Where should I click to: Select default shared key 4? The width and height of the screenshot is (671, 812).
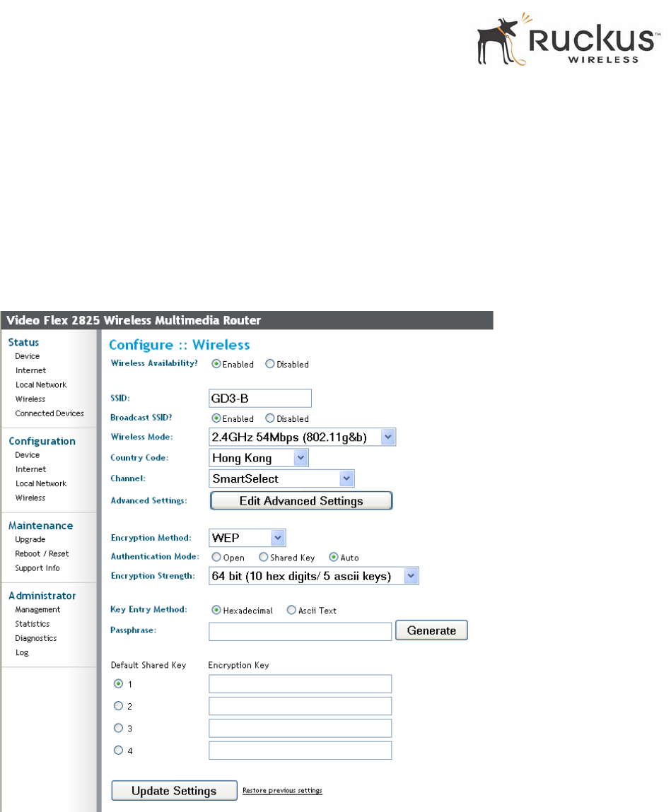118,750
